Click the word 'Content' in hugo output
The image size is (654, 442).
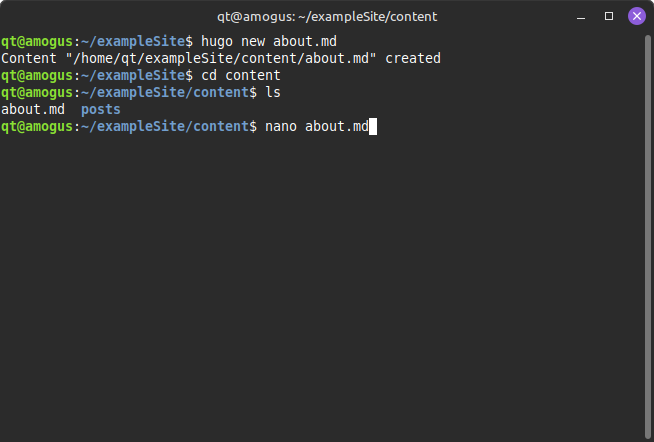[x=29, y=58]
